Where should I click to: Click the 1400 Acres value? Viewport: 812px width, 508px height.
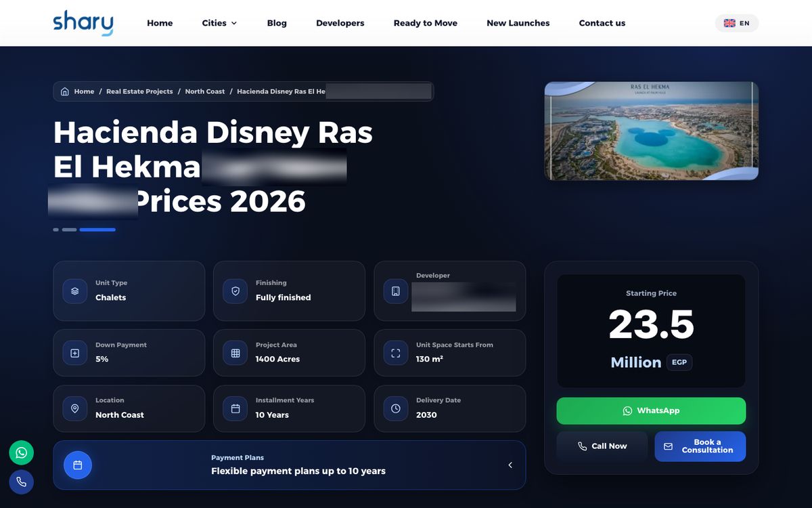point(277,359)
